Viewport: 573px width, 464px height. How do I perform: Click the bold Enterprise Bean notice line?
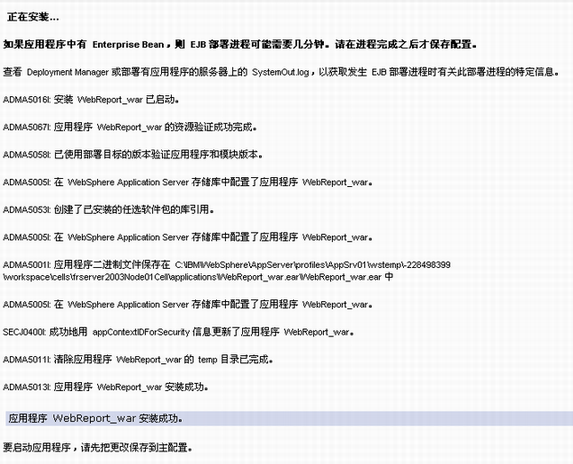point(240,44)
